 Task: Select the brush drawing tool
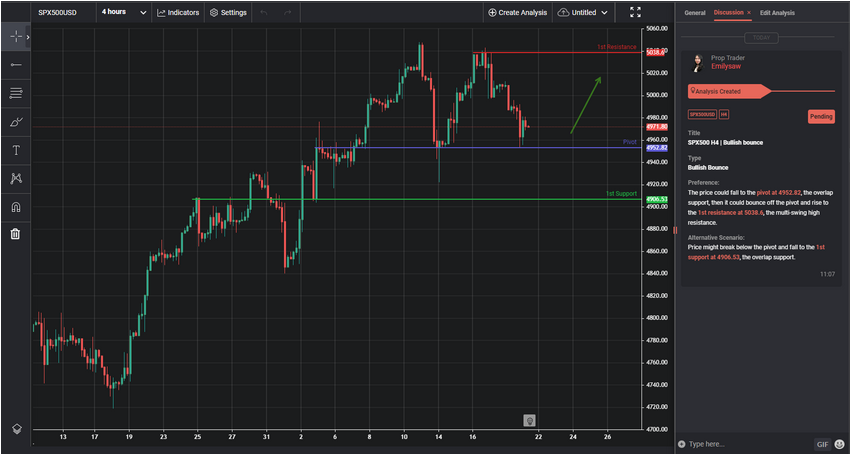(16, 122)
